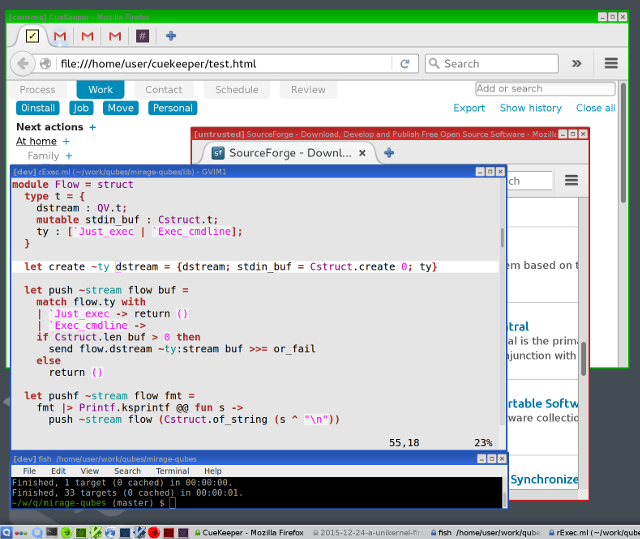This screenshot has width=640, height=539.
Task: Open the Terminal menu in fish window
Action: pos(172,471)
